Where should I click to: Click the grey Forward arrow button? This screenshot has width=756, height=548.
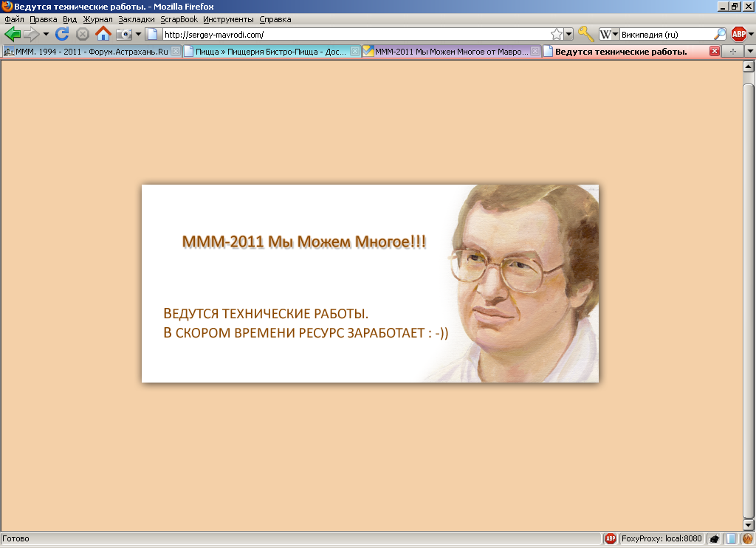(x=31, y=34)
